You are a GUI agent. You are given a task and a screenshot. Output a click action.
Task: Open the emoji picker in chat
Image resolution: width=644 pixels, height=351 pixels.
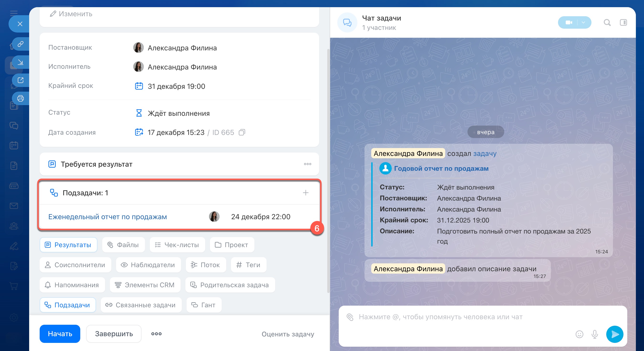coord(579,334)
